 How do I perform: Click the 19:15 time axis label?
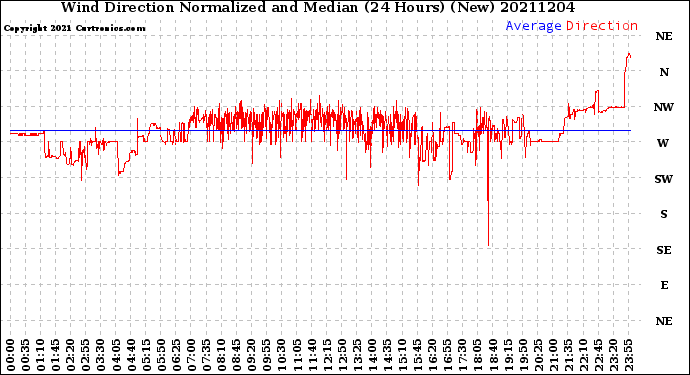[x=507, y=355]
